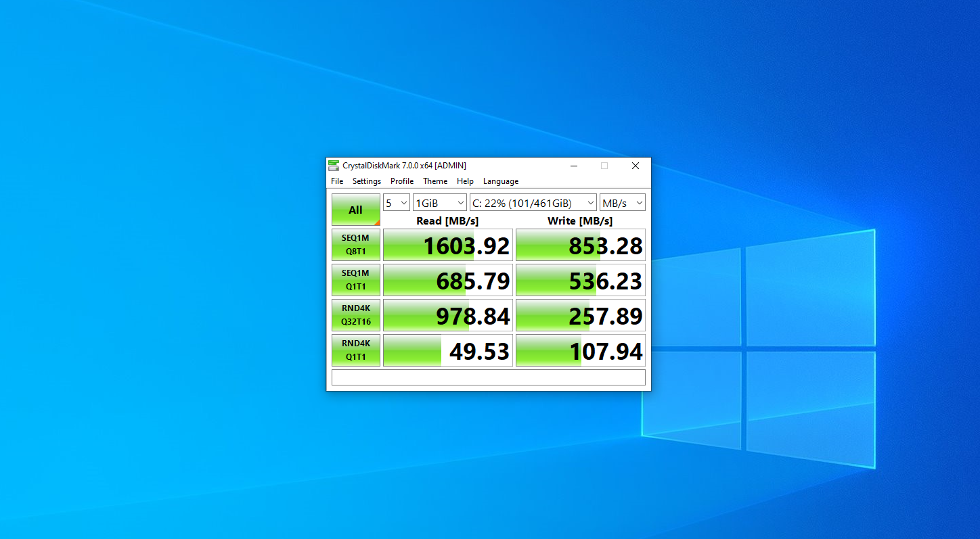
Task: Select the 107.94 write value
Action: (x=581, y=350)
